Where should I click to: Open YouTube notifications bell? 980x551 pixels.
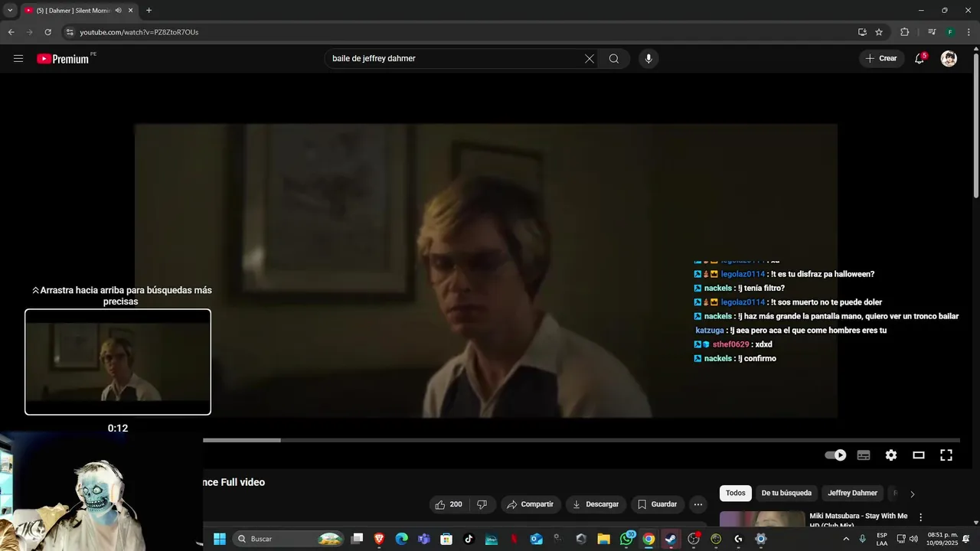(920, 58)
